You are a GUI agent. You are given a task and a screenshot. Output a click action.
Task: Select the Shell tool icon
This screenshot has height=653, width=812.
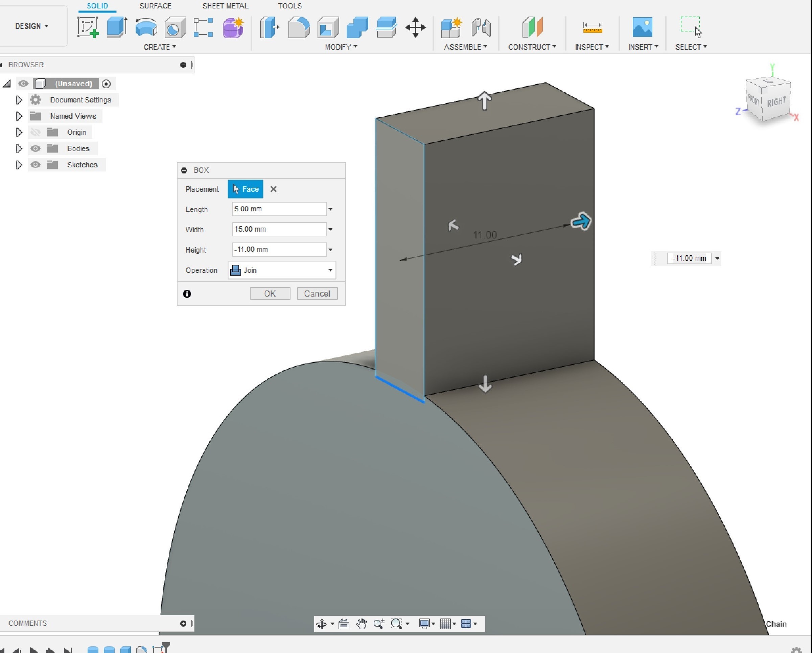click(x=328, y=27)
